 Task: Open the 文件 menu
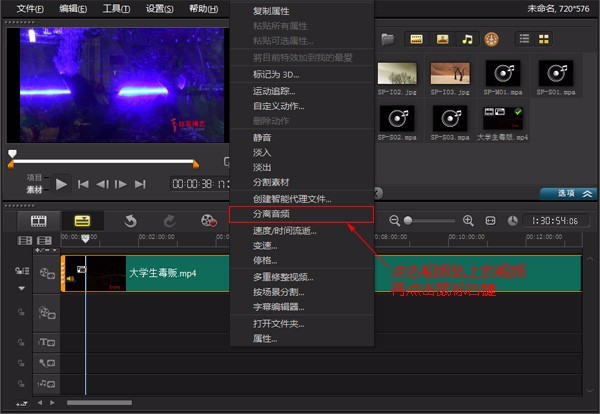[30, 8]
